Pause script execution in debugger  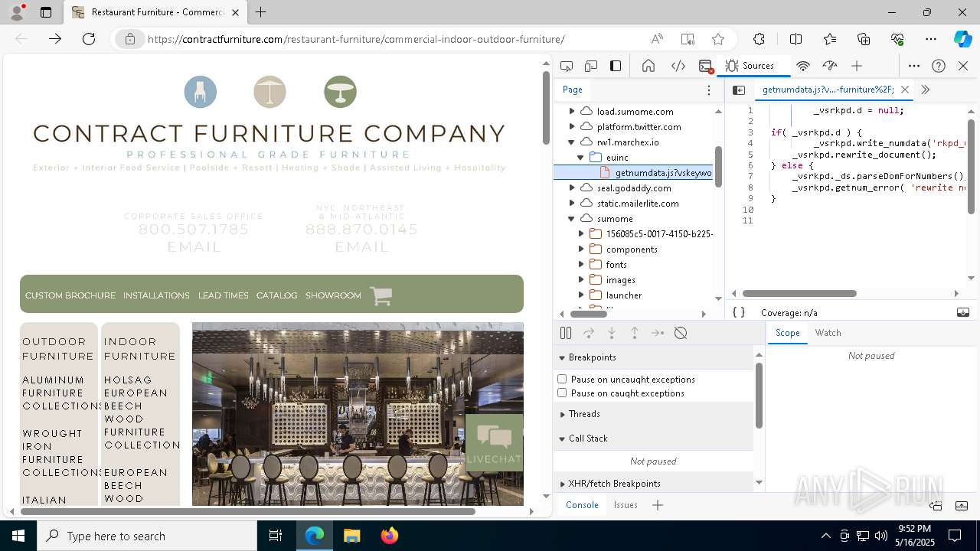(566, 333)
